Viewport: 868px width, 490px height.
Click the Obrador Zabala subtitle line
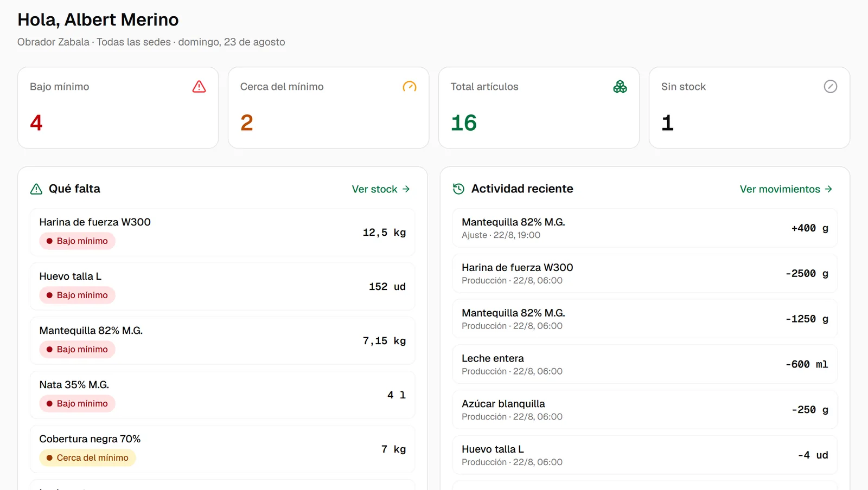(151, 42)
